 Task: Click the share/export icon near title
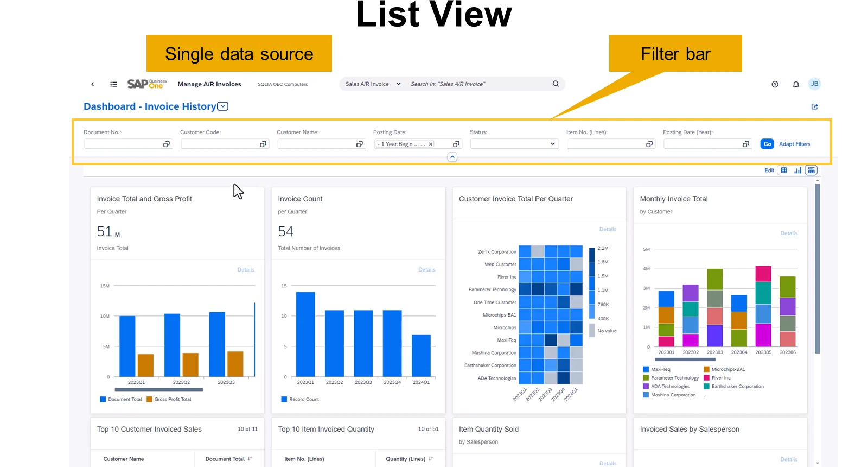click(x=814, y=106)
